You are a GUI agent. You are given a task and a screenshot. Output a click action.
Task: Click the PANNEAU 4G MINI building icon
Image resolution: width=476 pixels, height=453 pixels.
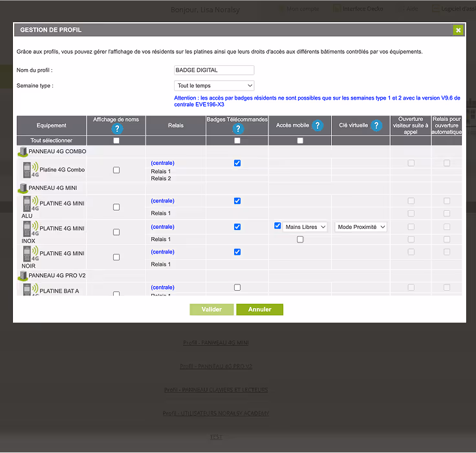pyautogui.click(x=23, y=189)
